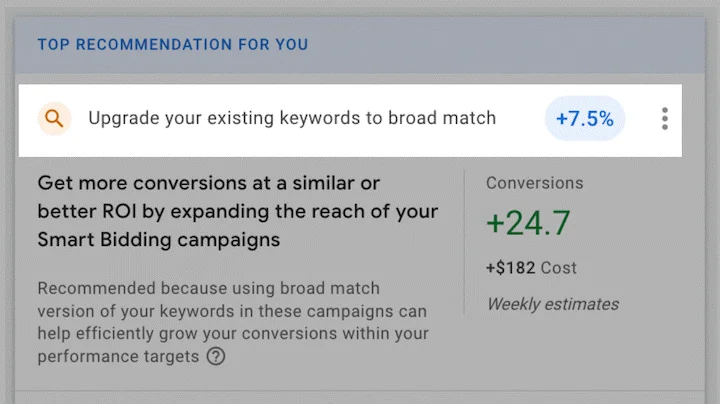Click the help question mark icon
This screenshot has width=720, height=404.
(215, 357)
